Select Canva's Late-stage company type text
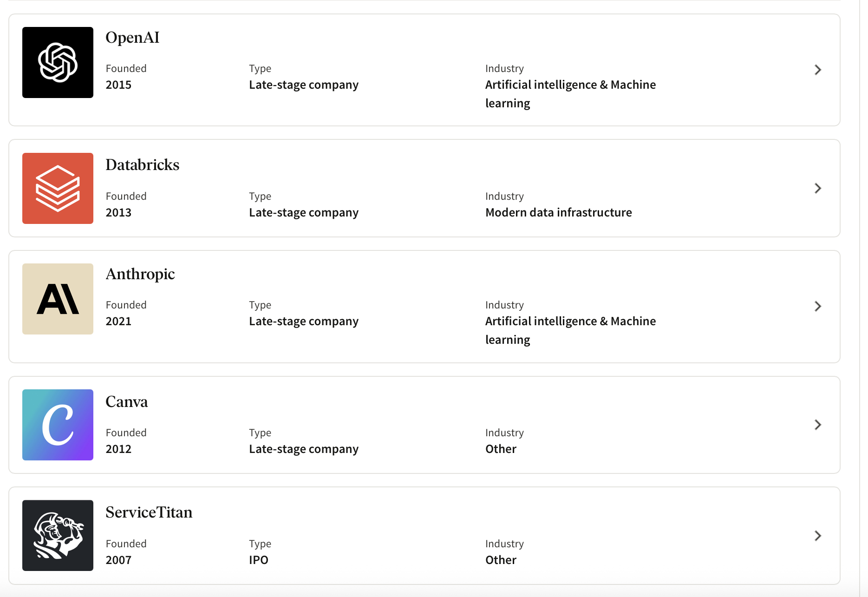The width and height of the screenshot is (868, 597). pyautogui.click(x=304, y=449)
